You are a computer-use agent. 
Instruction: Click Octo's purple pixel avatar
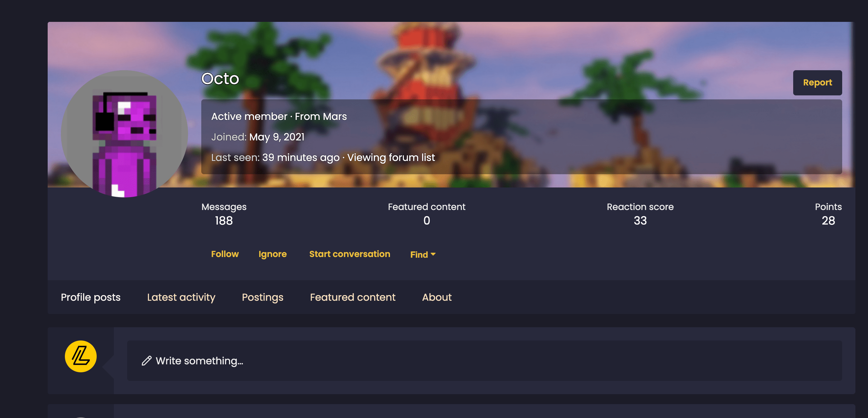point(124,134)
